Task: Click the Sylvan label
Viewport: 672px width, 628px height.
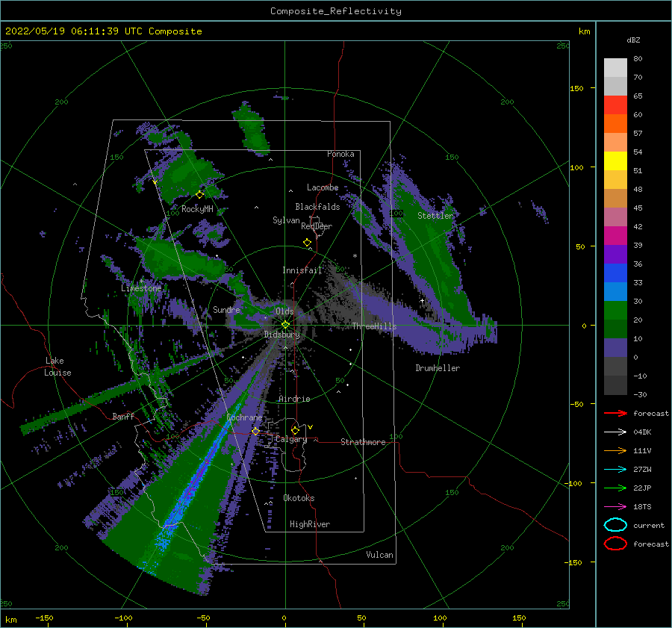Action: point(286,220)
